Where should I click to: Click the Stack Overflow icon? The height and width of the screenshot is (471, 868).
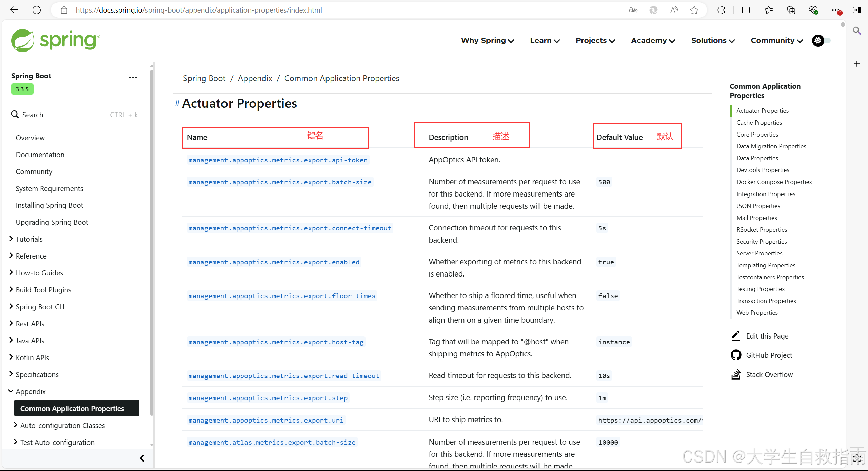point(736,374)
